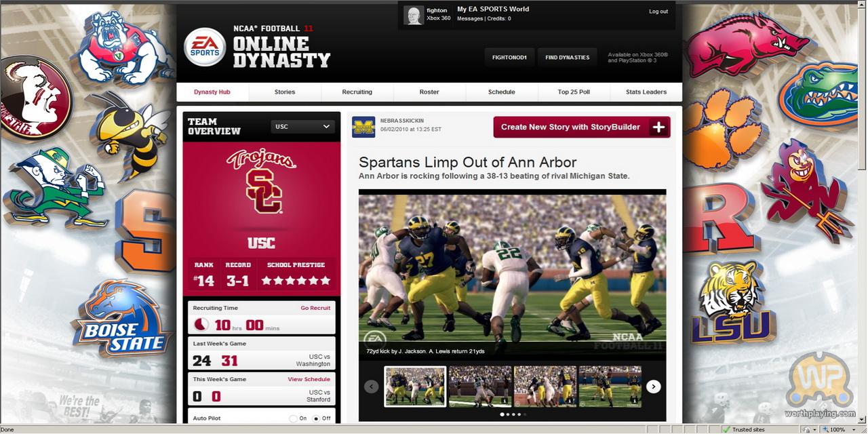This screenshot has width=868, height=434.
Task: Click the Find Dynasties button
Action: (568, 58)
